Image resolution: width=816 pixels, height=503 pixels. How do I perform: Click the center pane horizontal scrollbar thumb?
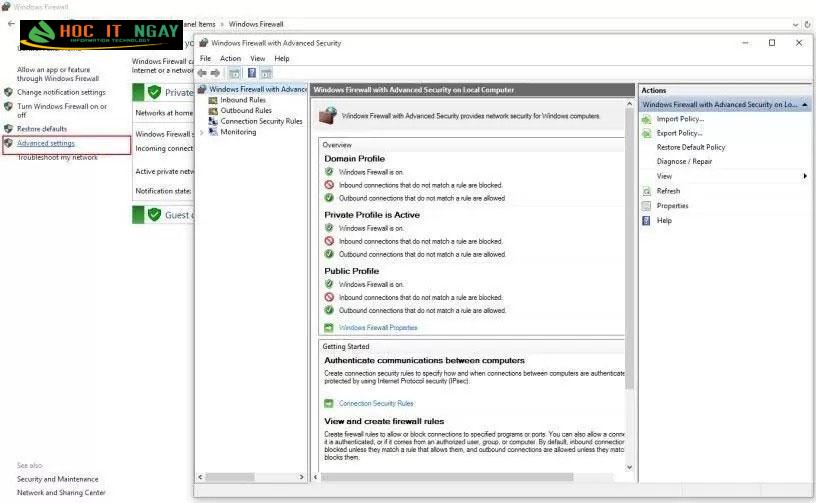click(447, 477)
